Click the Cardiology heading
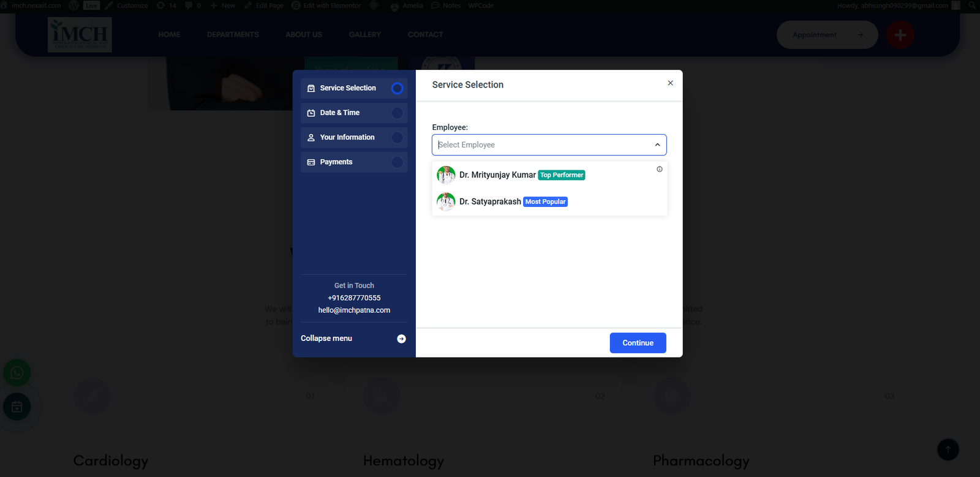The height and width of the screenshot is (477, 980). click(x=111, y=460)
